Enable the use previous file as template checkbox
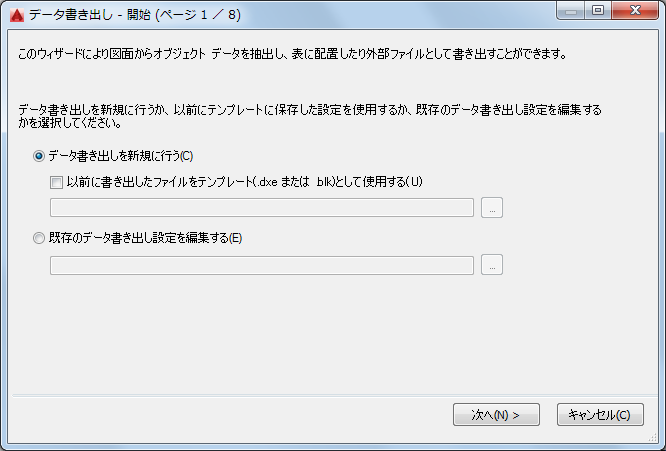The image size is (666, 451). [56, 182]
